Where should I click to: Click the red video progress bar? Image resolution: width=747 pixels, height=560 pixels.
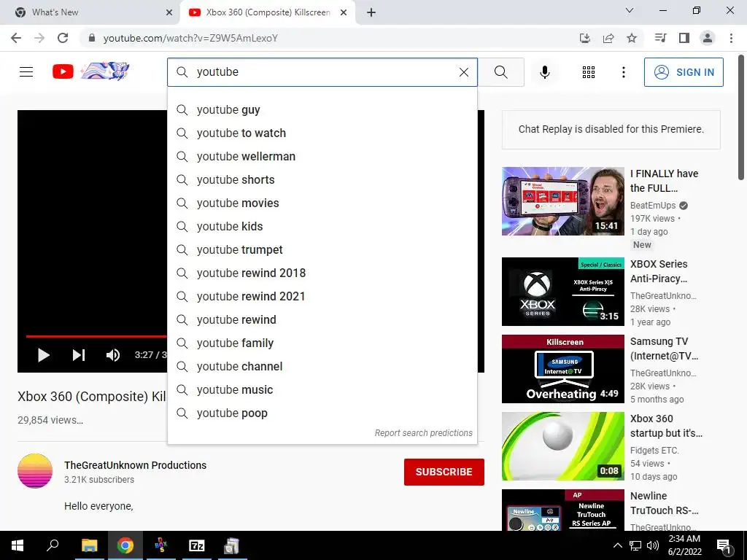point(96,336)
